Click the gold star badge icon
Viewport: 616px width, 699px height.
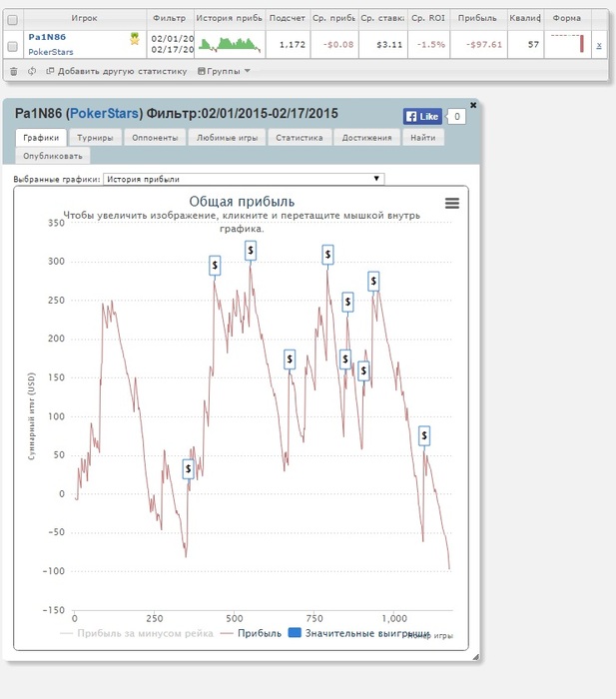click(135, 39)
